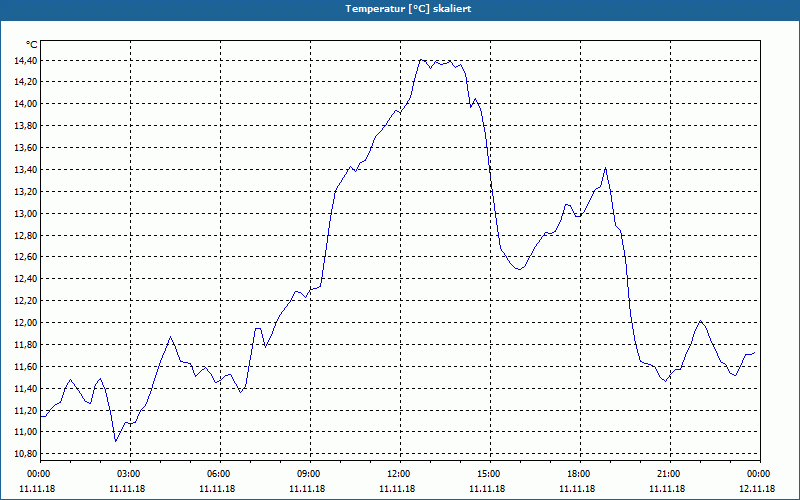Click the 09:00 x-axis label

[x=310, y=474]
